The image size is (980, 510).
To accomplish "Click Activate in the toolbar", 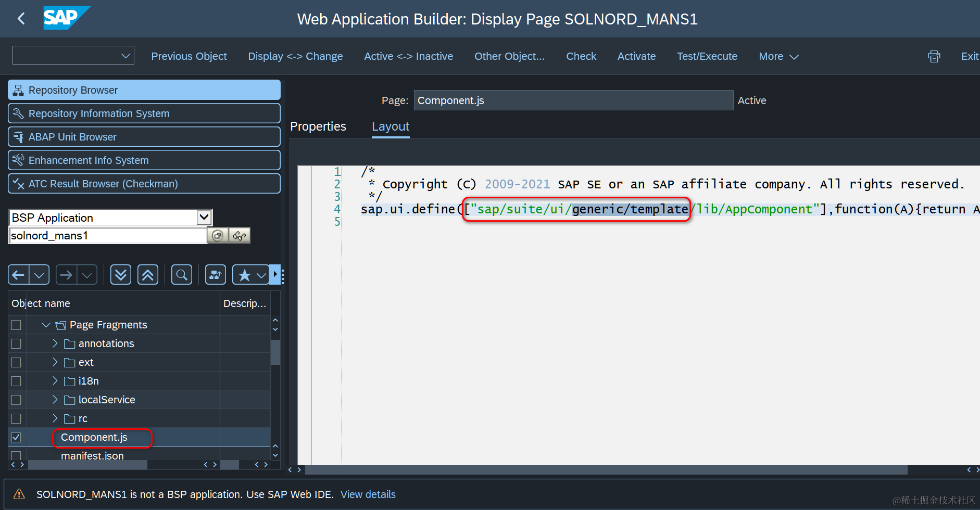I will (x=636, y=56).
